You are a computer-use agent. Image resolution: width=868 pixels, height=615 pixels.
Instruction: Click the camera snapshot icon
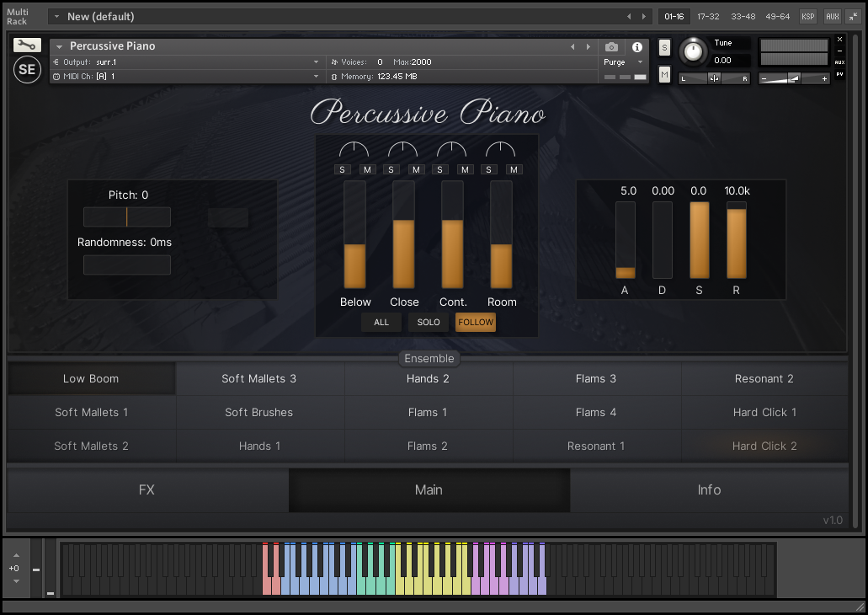(x=612, y=47)
